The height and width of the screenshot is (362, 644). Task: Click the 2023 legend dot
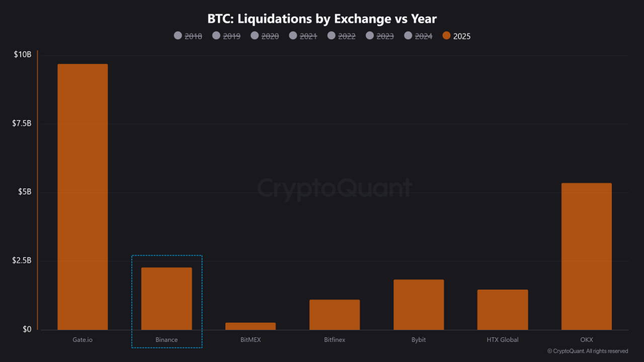tap(370, 36)
